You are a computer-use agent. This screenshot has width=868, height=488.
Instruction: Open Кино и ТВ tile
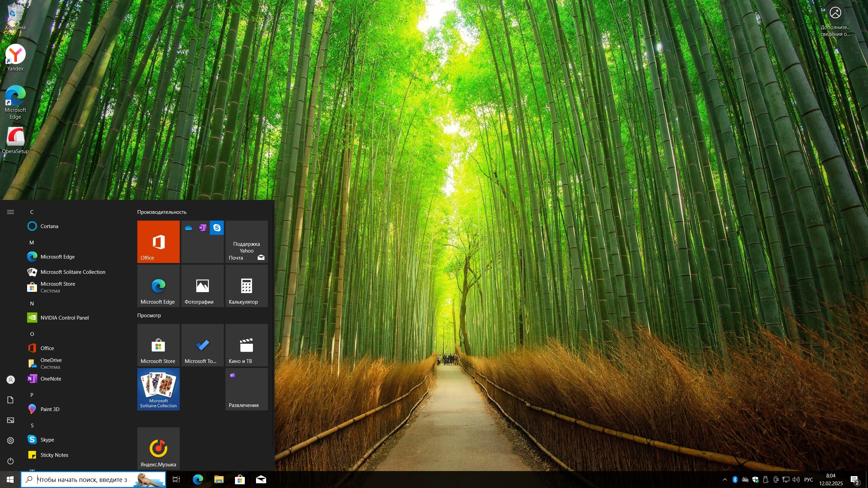pyautogui.click(x=246, y=345)
